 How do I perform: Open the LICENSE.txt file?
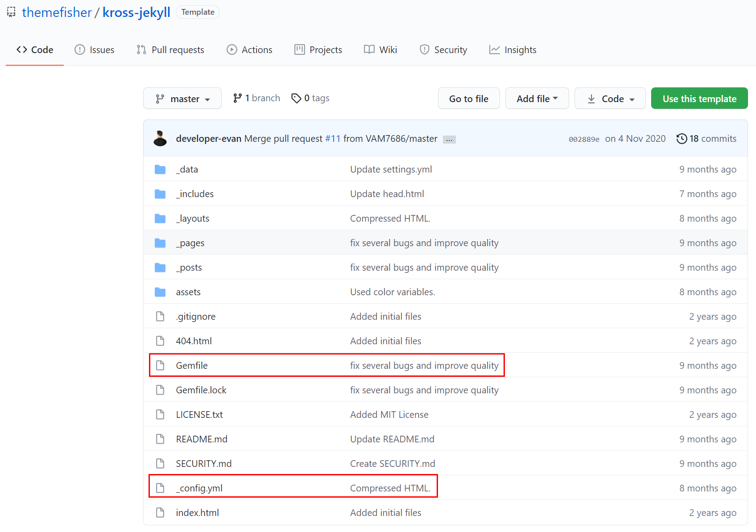point(199,415)
